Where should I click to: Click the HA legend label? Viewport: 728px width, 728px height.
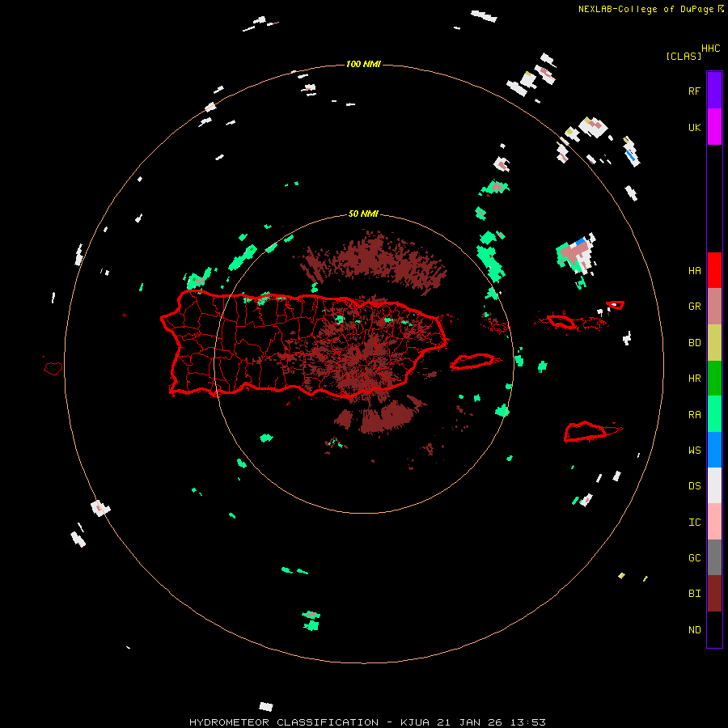click(x=694, y=270)
